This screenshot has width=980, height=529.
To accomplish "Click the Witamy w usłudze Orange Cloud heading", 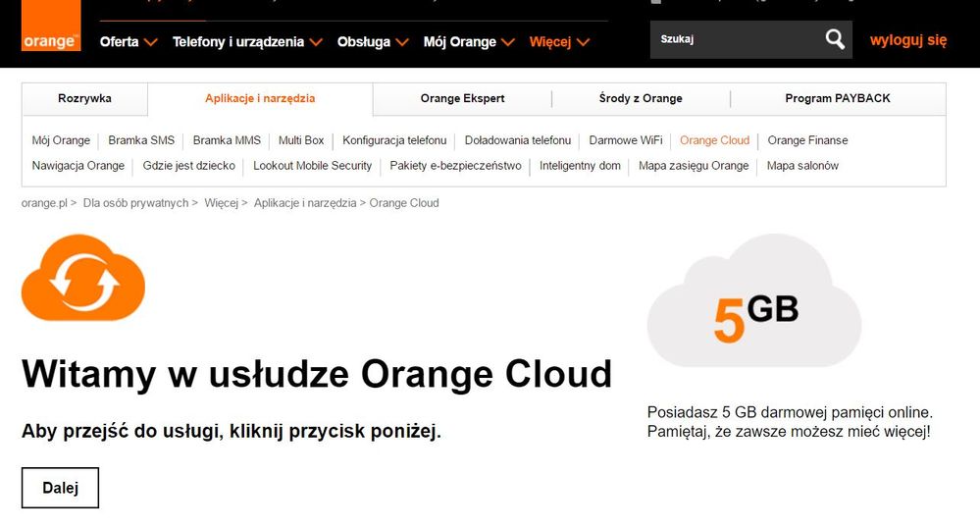I will tap(317, 374).
